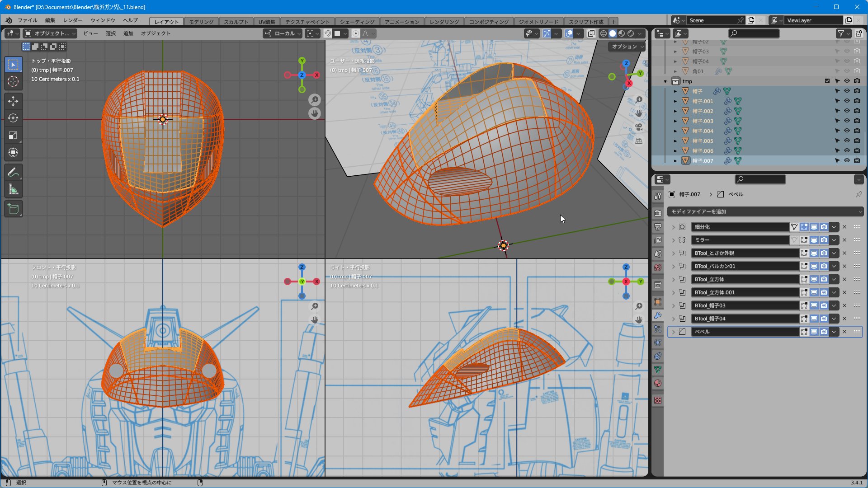868x488 pixels.
Task: Select the Move tool in toolbar
Action: pyautogui.click(x=13, y=101)
